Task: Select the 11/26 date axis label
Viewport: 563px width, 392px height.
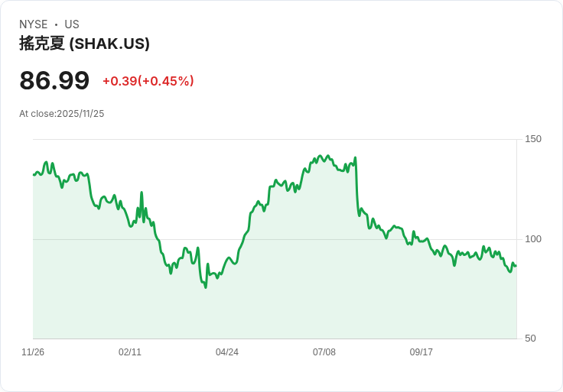Action: click(33, 352)
